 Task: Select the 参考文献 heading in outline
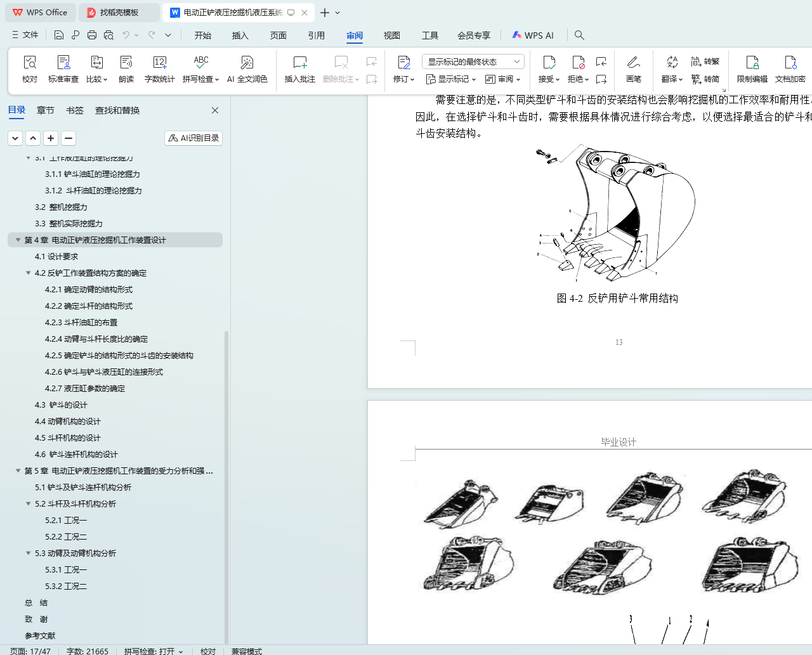click(x=40, y=636)
